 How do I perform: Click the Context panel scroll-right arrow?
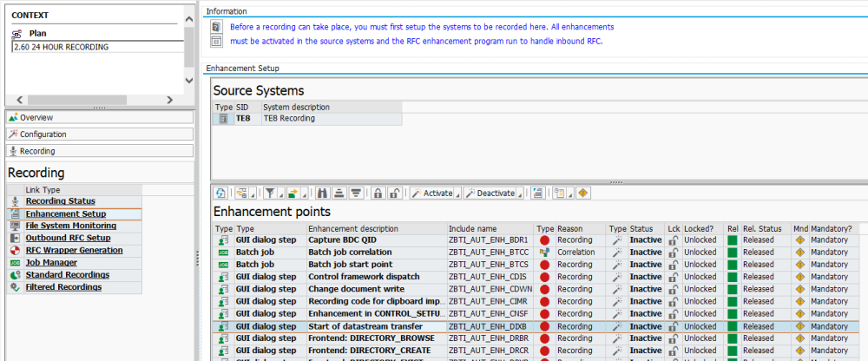tap(170, 100)
